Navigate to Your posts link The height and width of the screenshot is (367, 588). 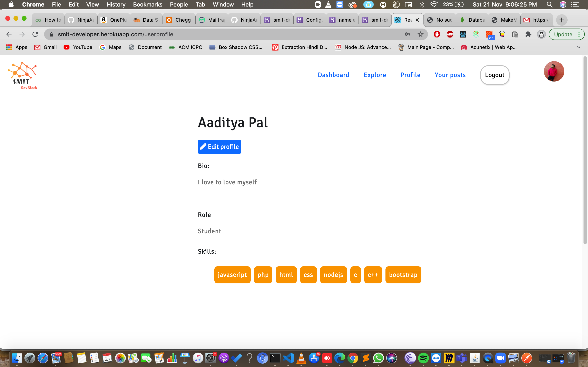pos(450,75)
